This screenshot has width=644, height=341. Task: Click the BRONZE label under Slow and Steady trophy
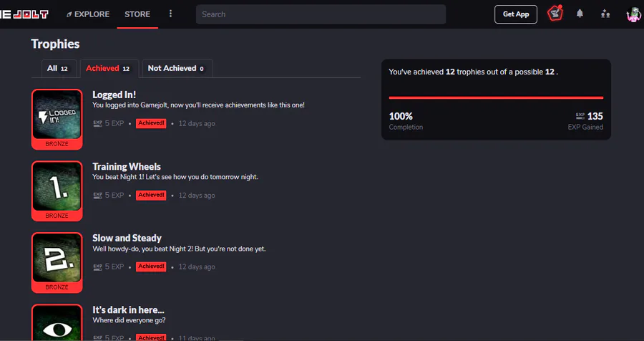point(57,287)
